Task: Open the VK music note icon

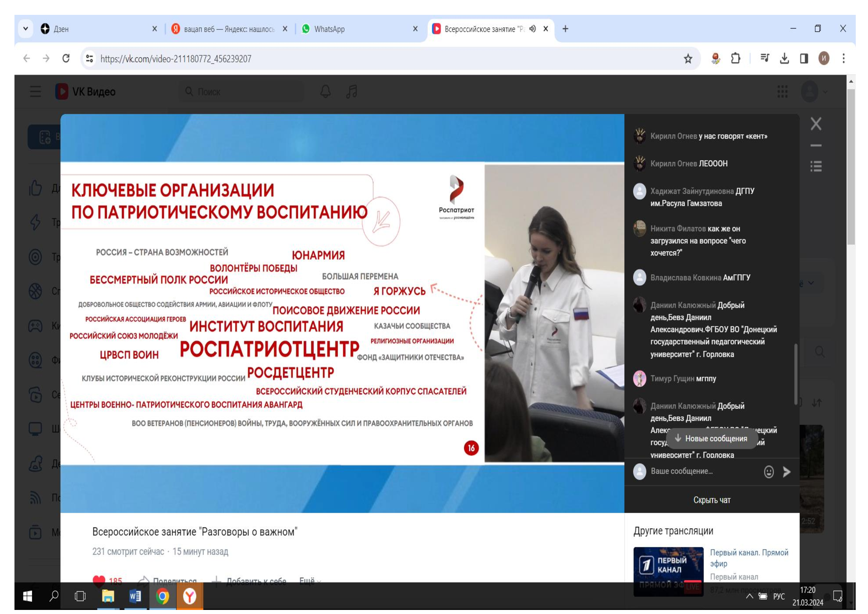Action: [351, 91]
